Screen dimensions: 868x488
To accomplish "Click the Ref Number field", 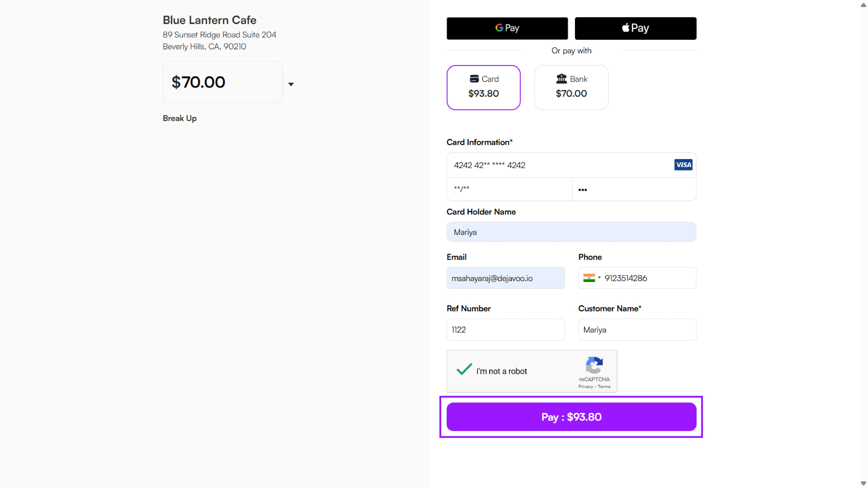I will click(505, 329).
